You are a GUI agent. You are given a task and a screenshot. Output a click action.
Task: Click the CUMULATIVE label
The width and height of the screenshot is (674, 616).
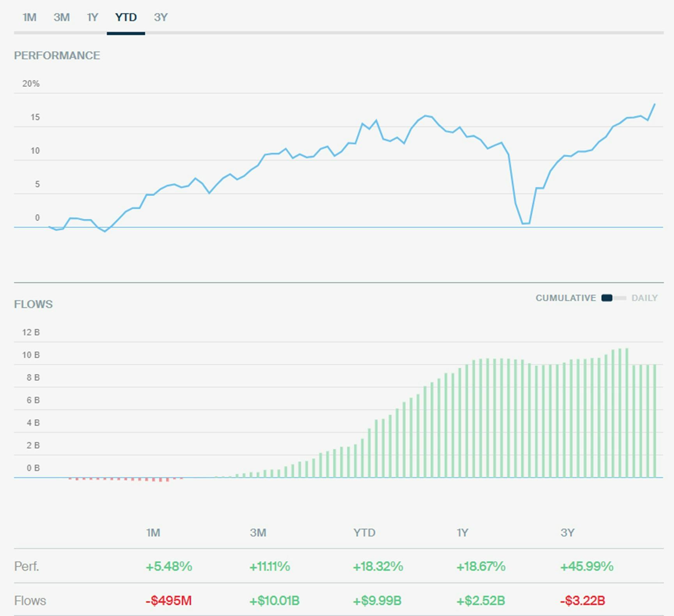[566, 298]
